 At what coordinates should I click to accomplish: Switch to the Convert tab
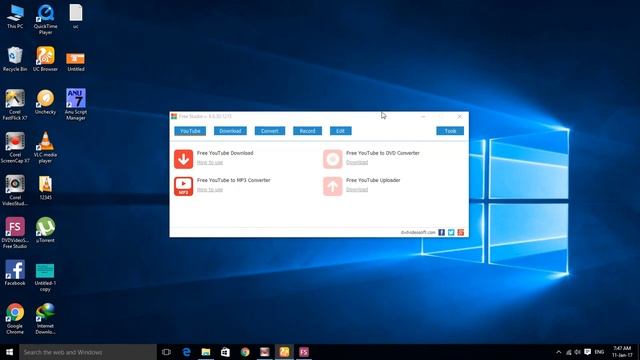click(270, 131)
